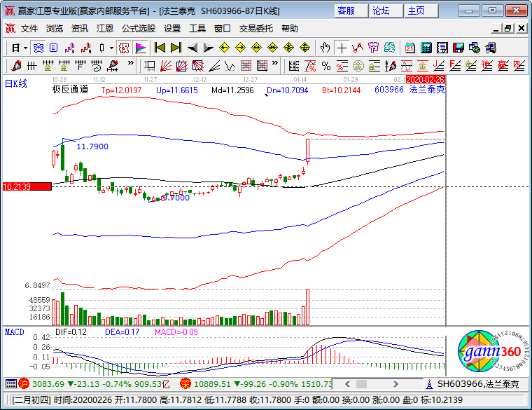Image resolution: width=532 pixels, height=410 pixels.
Task: Click the candlestick chart type icon
Action: pyautogui.click(x=101, y=48)
